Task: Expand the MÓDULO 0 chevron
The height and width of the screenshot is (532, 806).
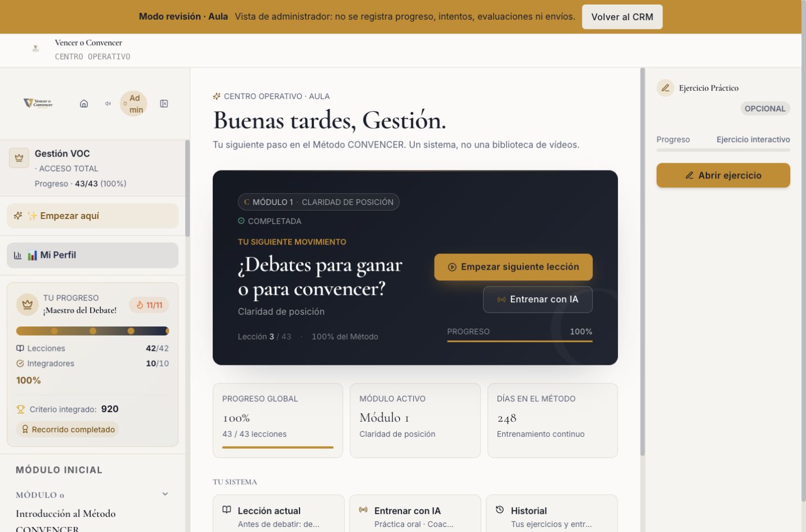Action: [x=165, y=494]
